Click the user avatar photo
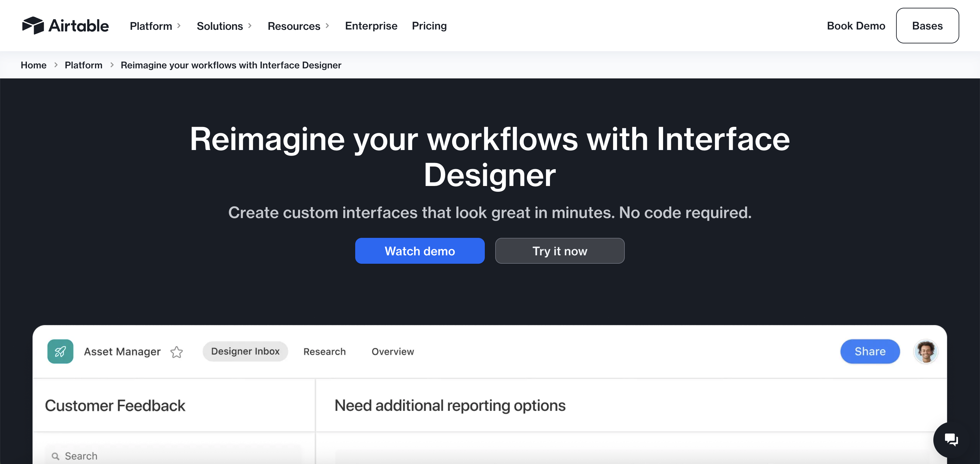The image size is (980, 464). click(925, 352)
